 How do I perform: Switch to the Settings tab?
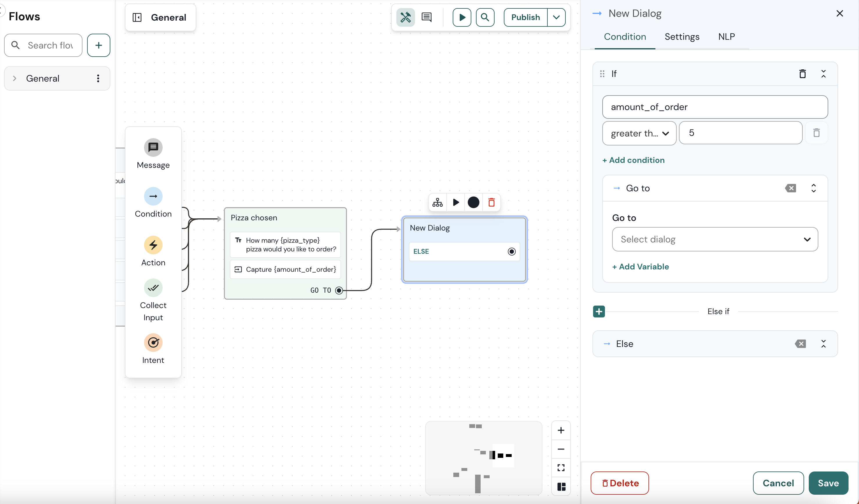click(682, 37)
